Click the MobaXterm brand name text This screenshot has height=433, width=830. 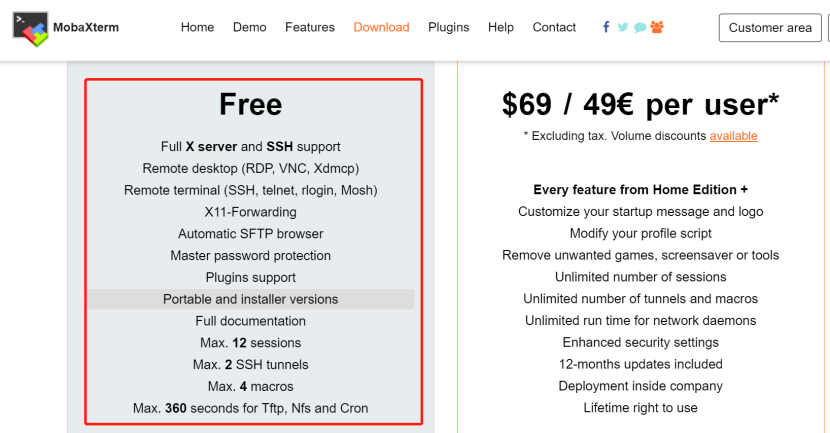tap(86, 28)
